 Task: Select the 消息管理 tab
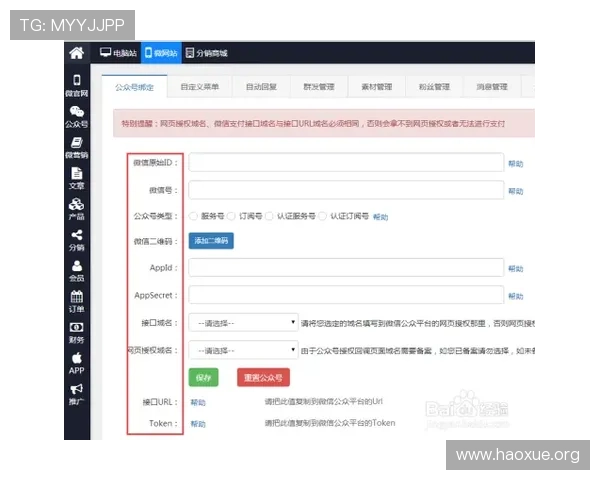click(492, 87)
